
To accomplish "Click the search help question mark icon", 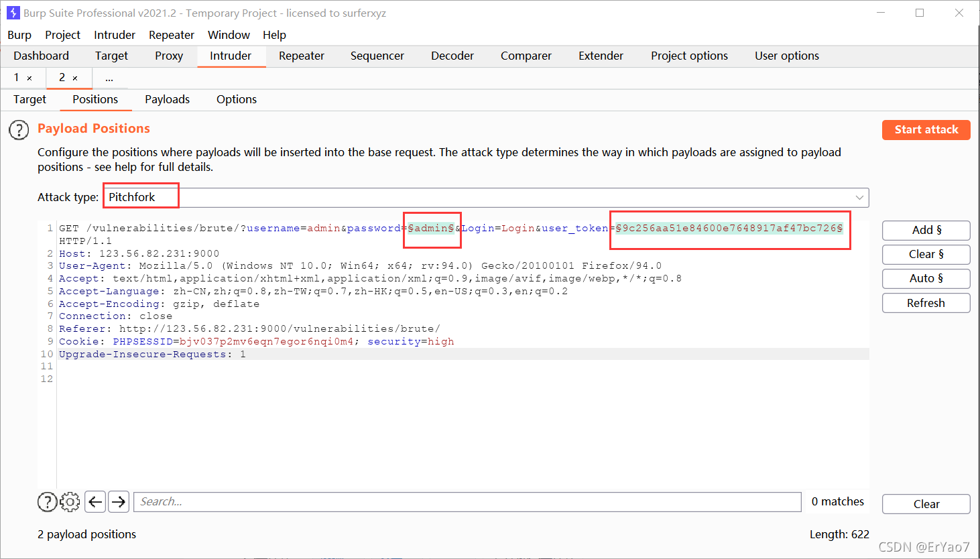I will (x=47, y=501).
